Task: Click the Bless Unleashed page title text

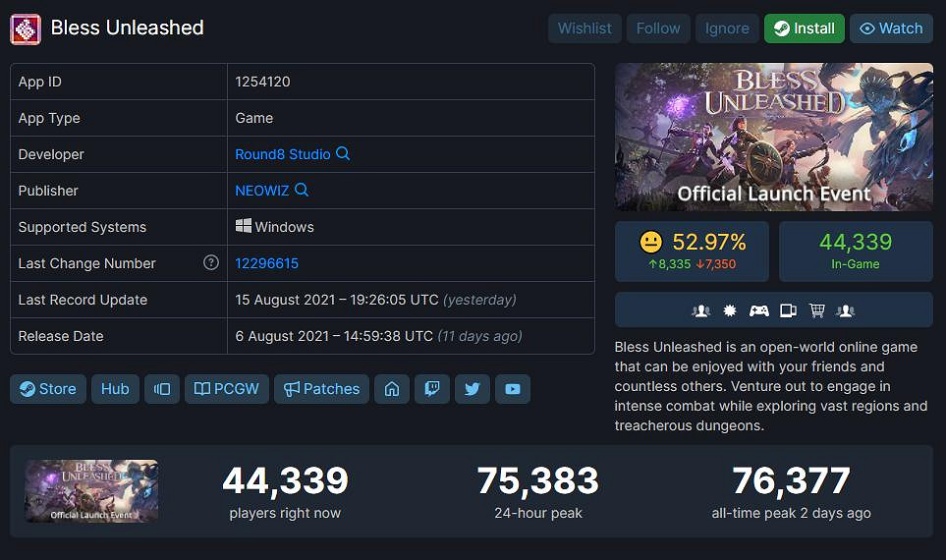Action: (x=128, y=28)
